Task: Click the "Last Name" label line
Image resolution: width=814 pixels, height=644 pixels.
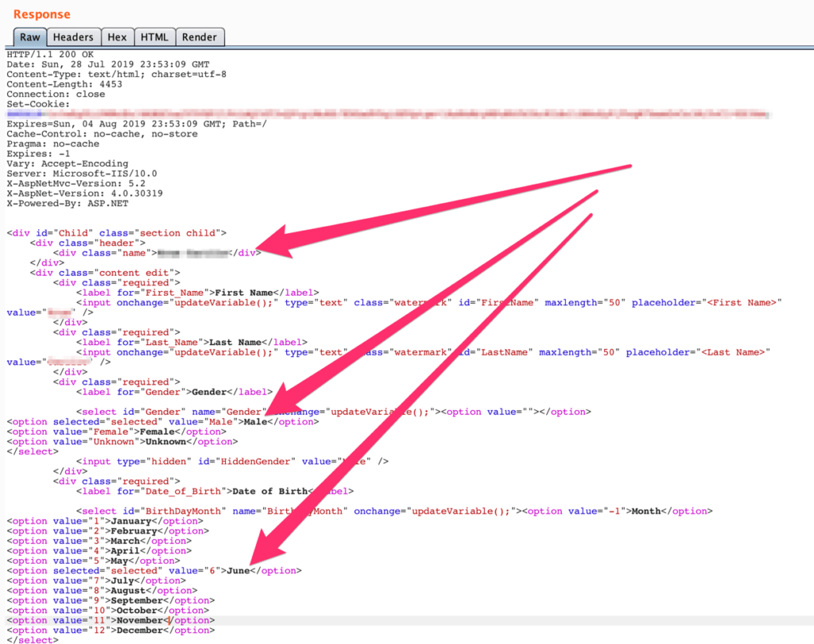Action: tap(192, 342)
